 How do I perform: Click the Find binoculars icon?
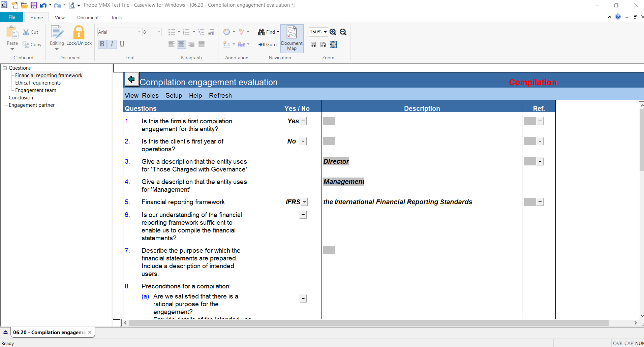point(262,32)
